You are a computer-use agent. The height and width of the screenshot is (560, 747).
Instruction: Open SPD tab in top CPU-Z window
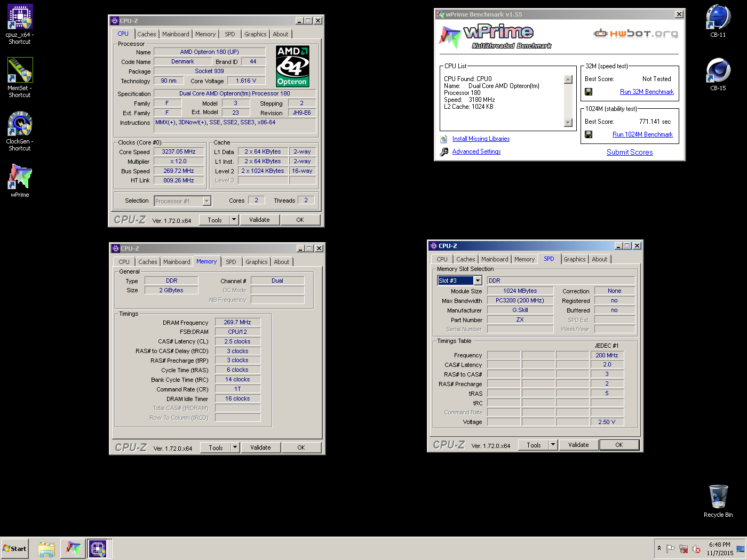(x=230, y=34)
